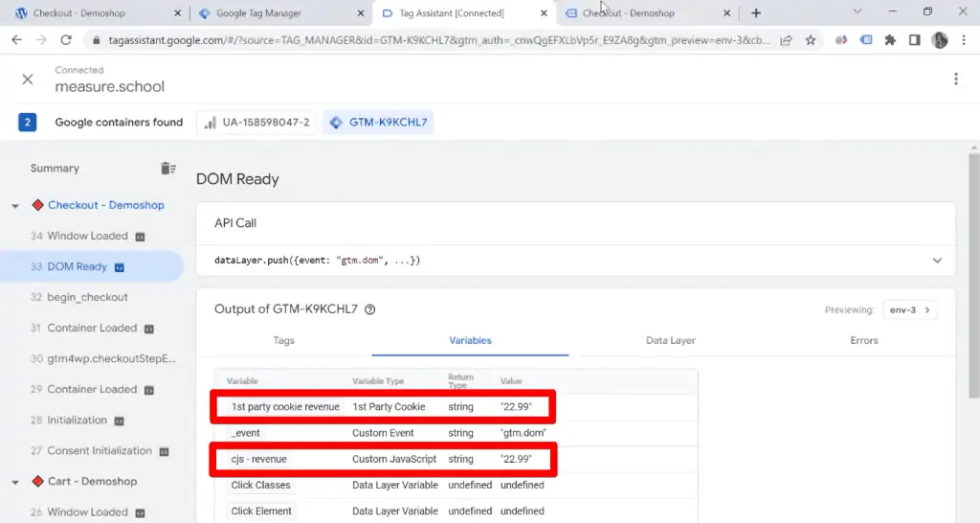Click the browser forward arrow
980x523 pixels.
coord(41,40)
